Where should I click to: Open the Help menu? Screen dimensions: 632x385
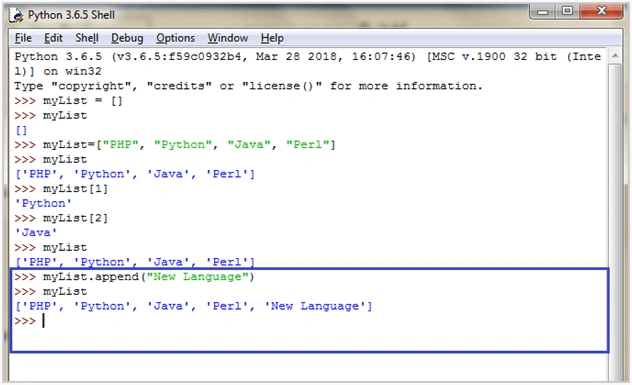(272, 38)
